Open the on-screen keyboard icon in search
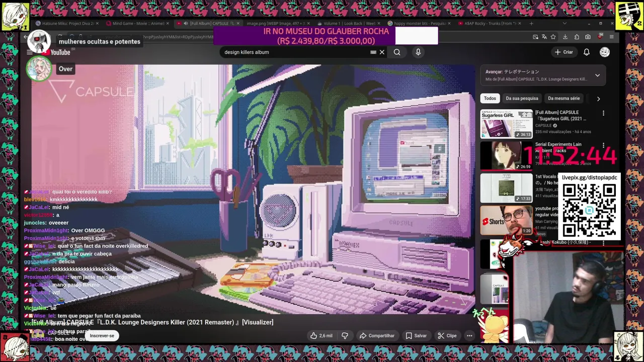Viewport: 644px width, 362px height. [373, 52]
